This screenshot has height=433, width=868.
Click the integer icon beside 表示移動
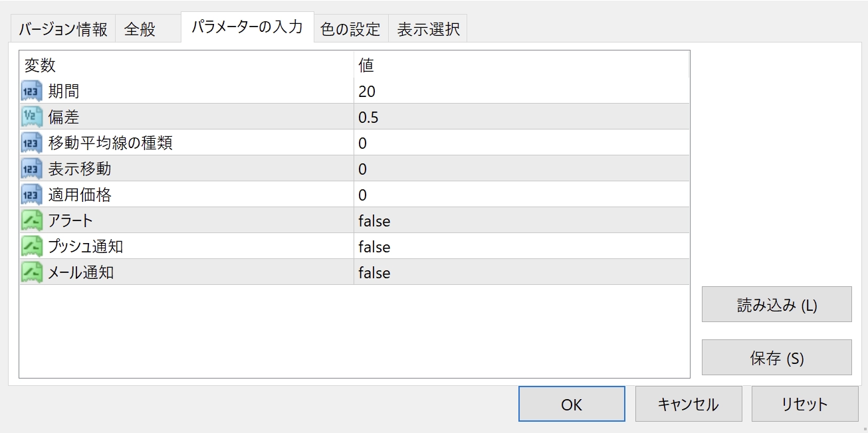tap(31, 169)
